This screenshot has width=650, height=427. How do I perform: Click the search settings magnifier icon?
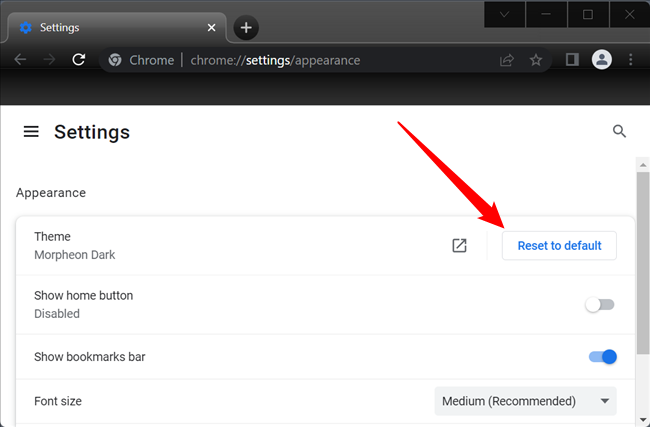click(x=619, y=131)
